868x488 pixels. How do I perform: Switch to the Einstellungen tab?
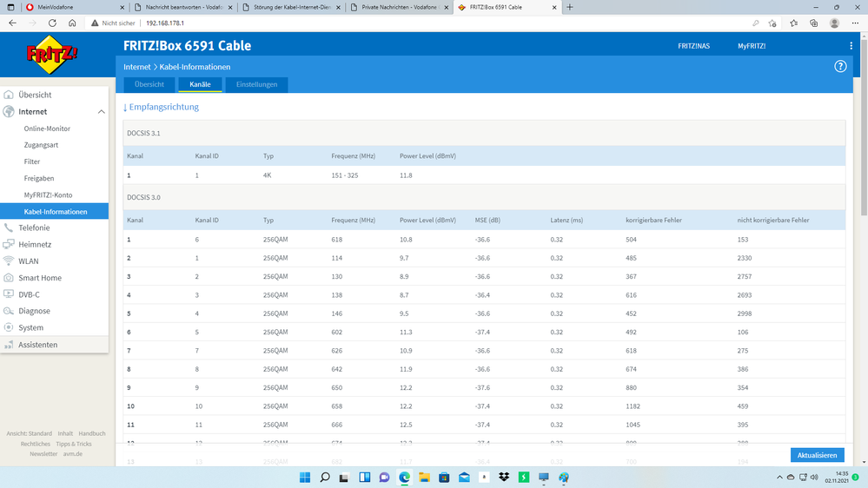(x=256, y=84)
